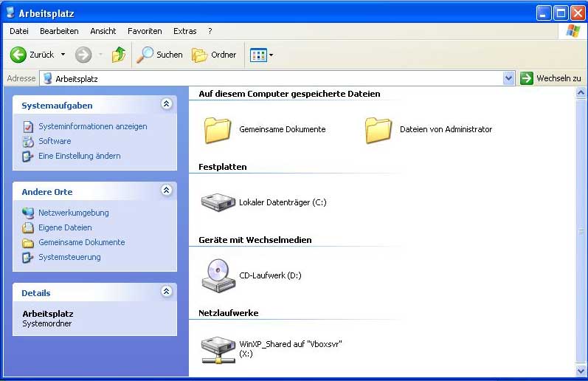The height and width of the screenshot is (381, 588).
Task: Select the Lokaler Datenträger (C:) drive icon
Action: (218, 203)
